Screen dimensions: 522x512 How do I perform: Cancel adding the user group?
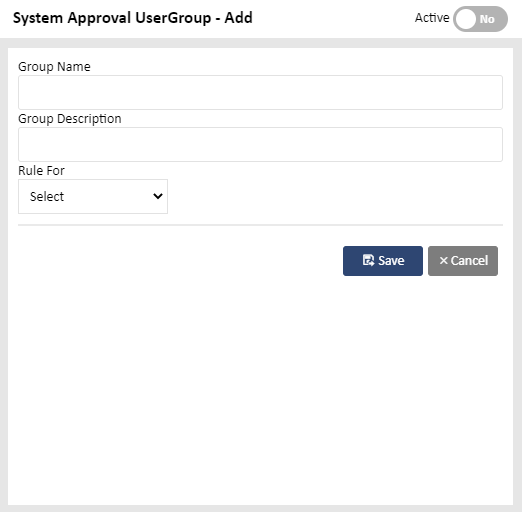(x=463, y=261)
